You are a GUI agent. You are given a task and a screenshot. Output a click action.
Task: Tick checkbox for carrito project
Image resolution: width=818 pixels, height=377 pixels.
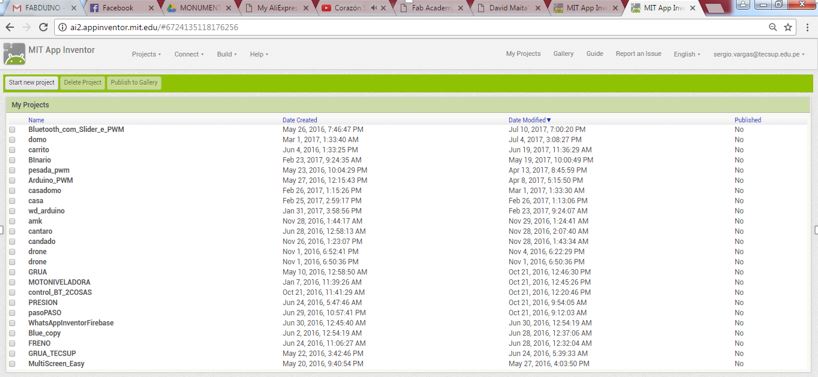click(12, 150)
